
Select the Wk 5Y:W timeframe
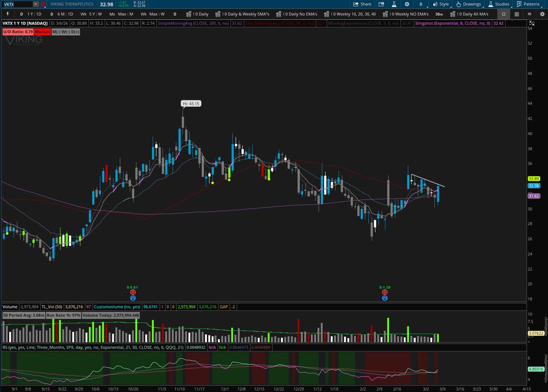[x=91, y=14]
